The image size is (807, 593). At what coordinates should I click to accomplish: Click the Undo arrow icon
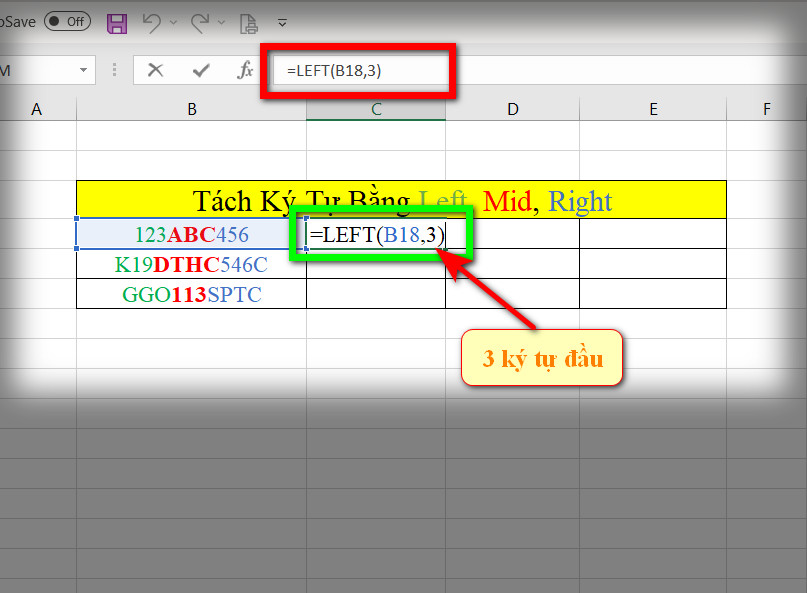(152, 23)
